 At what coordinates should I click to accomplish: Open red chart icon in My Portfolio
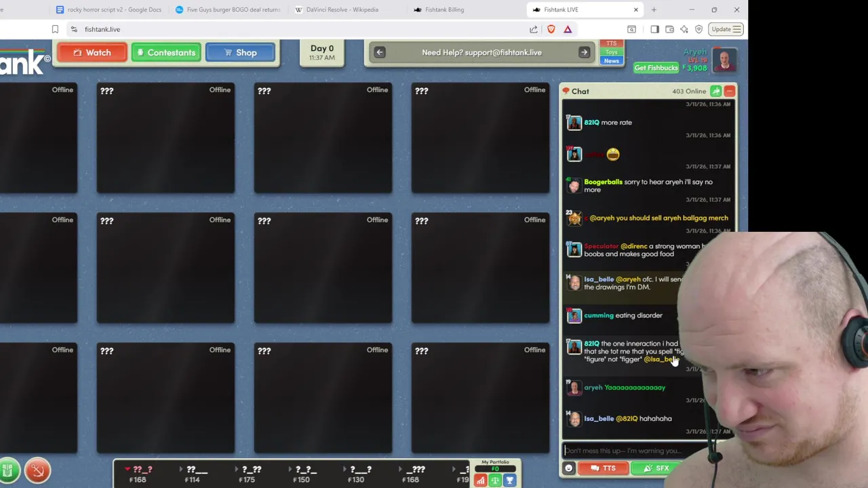tap(481, 481)
